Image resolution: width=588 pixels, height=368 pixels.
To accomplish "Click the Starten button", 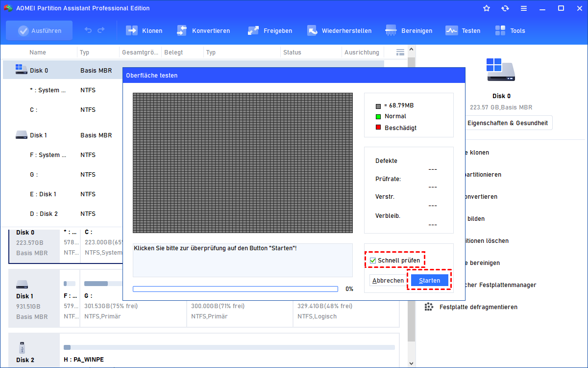I will click(429, 280).
